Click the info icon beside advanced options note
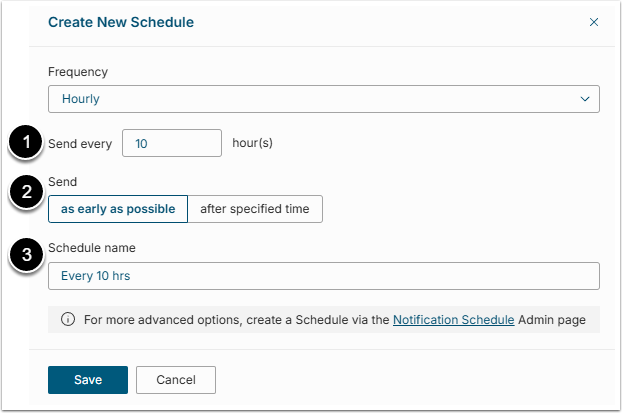Screen dimensions: 622x413 click(x=68, y=320)
